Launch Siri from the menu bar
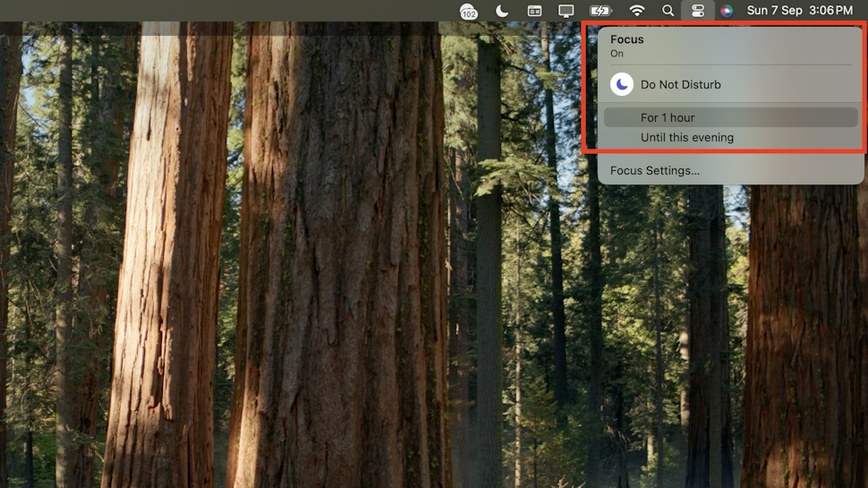This screenshot has width=868, height=488. coord(727,11)
